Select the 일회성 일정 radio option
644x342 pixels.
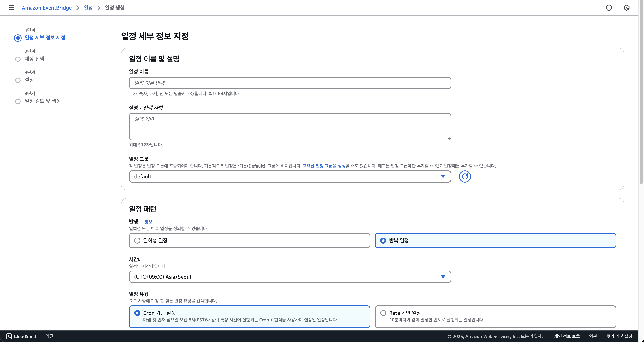(137, 241)
